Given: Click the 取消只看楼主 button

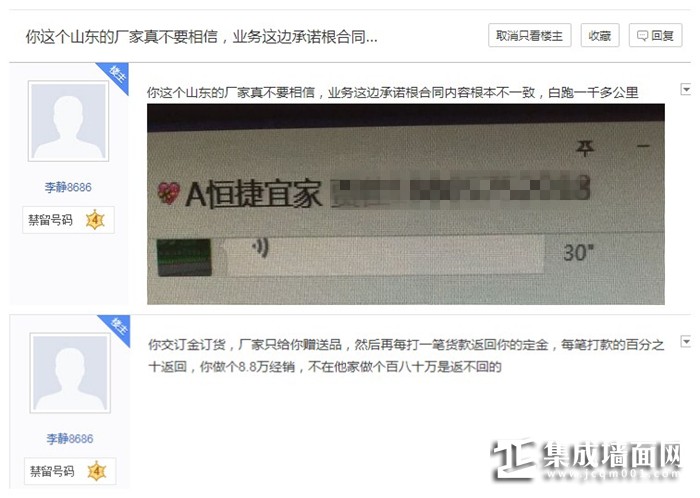Looking at the screenshot, I should click(529, 35).
